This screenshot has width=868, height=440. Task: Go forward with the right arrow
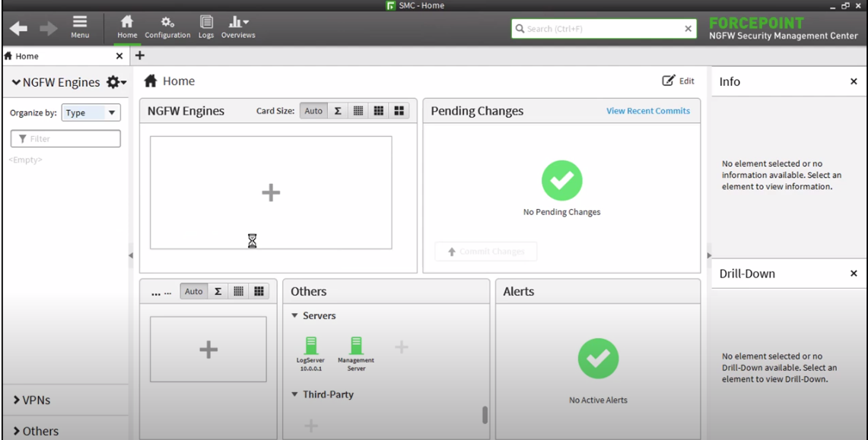(49, 28)
